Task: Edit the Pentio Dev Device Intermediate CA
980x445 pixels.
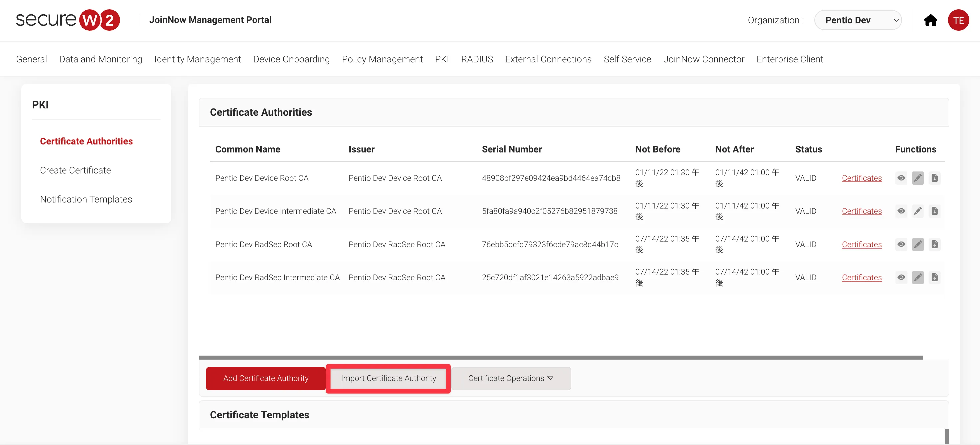Action: (918, 211)
